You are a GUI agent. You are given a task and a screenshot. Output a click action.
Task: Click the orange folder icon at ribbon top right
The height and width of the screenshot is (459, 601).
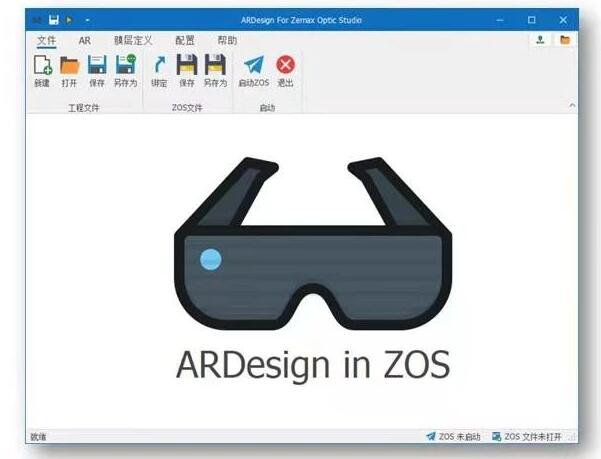(565, 39)
